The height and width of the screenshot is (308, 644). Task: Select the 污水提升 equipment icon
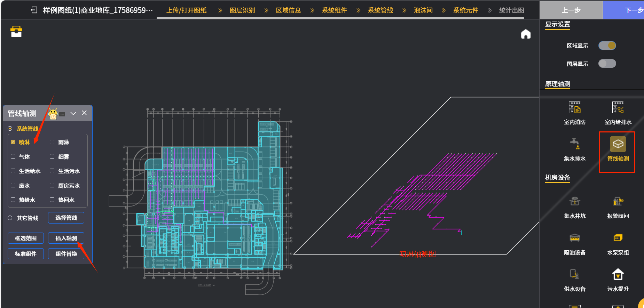tap(618, 275)
